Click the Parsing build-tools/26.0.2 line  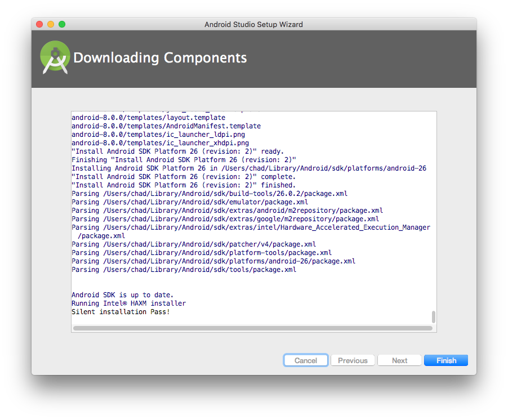pyautogui.click(x=210, y=194)
